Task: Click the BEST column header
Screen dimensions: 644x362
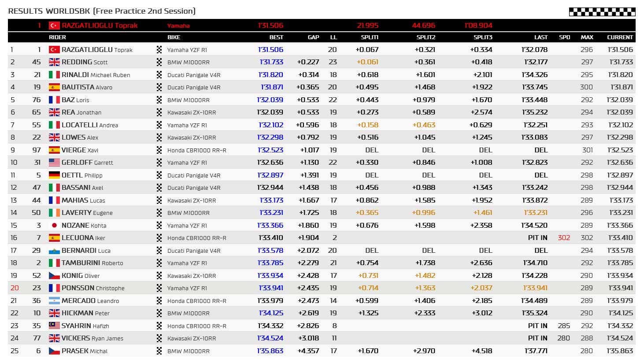Action: coord(276,37)
